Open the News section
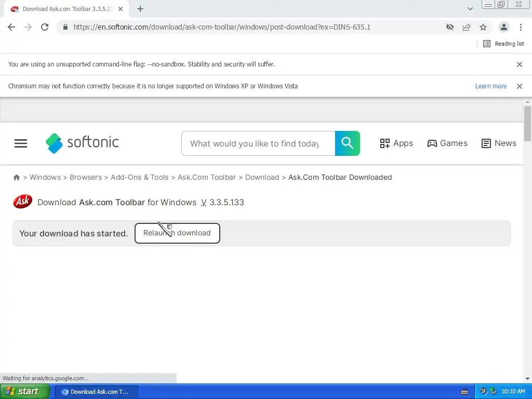The width and height of the screenshot is (532, 399). [499, 143]
